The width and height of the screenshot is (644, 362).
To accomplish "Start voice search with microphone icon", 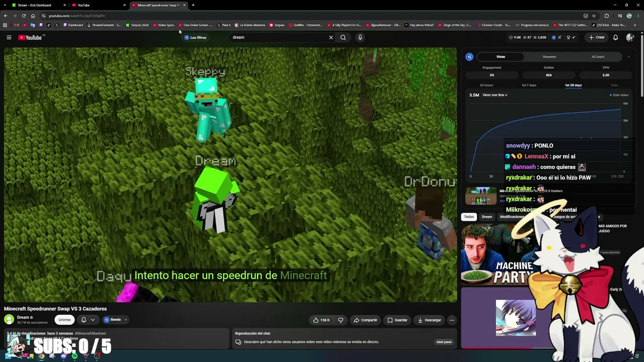I will point(360,37).
